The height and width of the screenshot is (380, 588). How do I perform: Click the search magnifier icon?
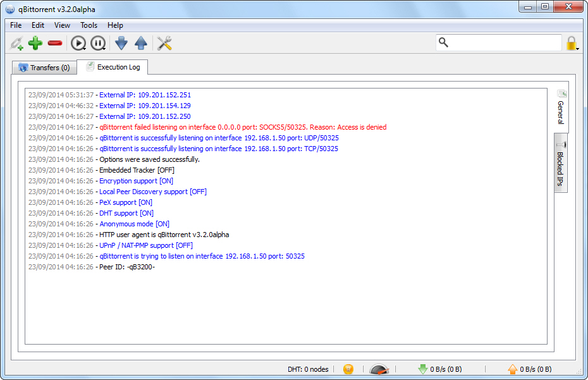[444, 42]
